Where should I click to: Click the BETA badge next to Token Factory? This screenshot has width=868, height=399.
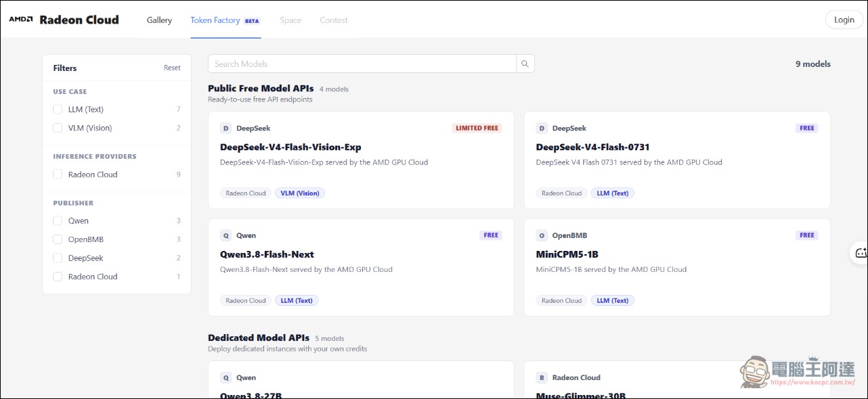(252, 21)
